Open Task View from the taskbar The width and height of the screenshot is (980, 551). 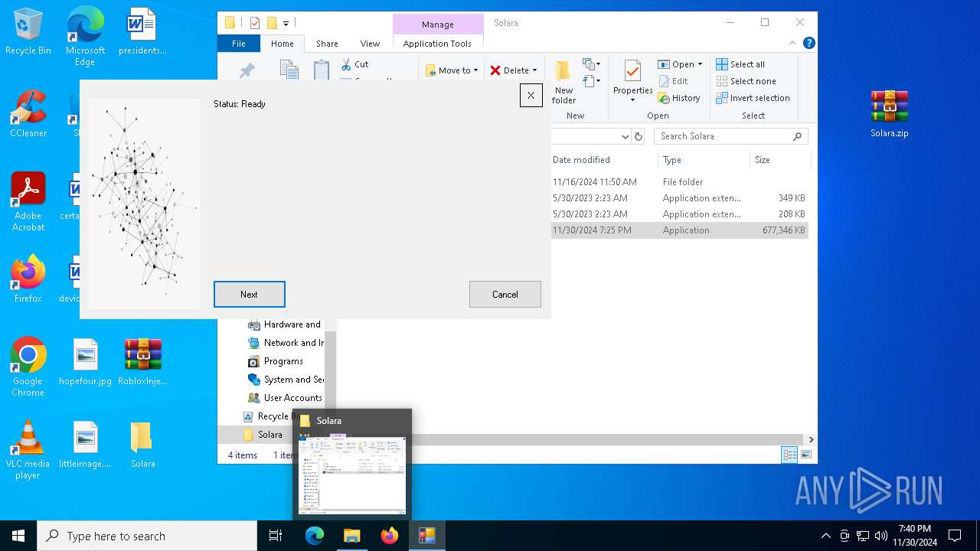276,536
